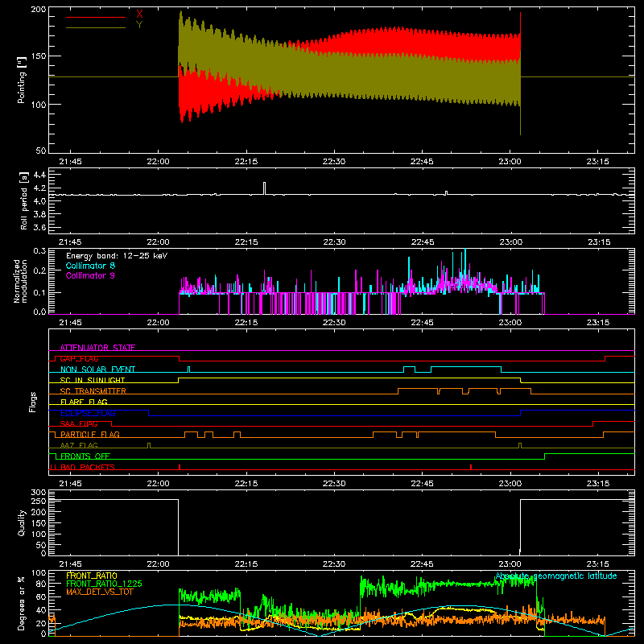Click the 'Quality' y-axis title
Screen dimensions: 644x644
[22, 522]
